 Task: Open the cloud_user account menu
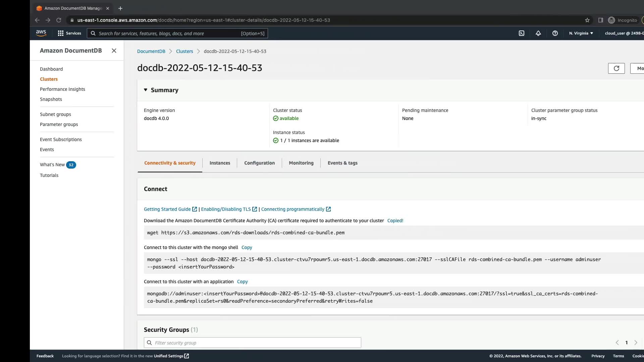pos(624,33)
